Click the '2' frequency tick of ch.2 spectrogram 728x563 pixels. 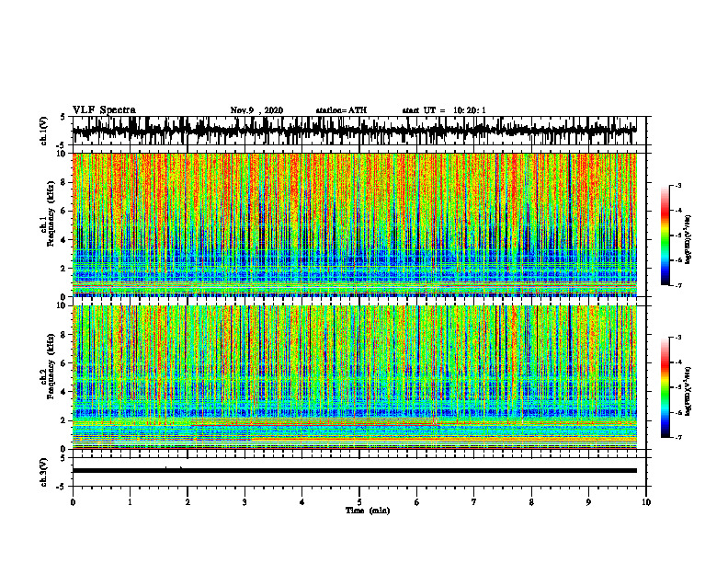click(64, 420)
